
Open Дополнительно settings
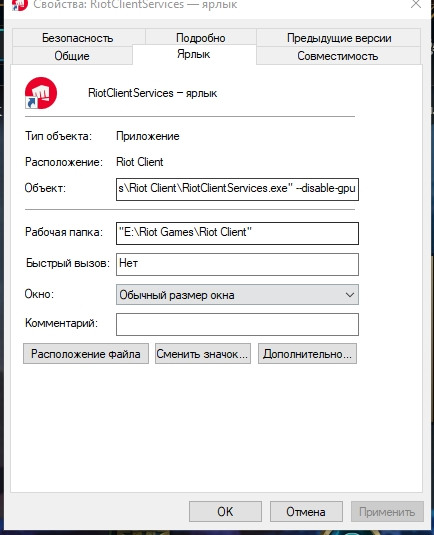pyautogui.click(x=307, y=353)
